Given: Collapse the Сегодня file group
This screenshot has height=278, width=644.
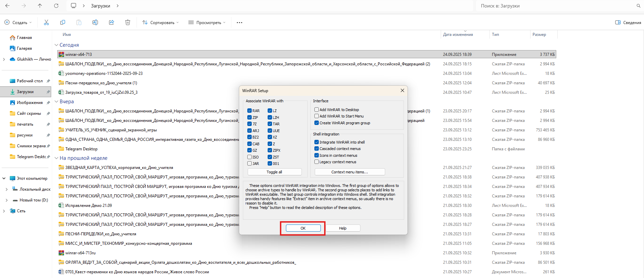Looking at the screenshot, I should [56, 45].
